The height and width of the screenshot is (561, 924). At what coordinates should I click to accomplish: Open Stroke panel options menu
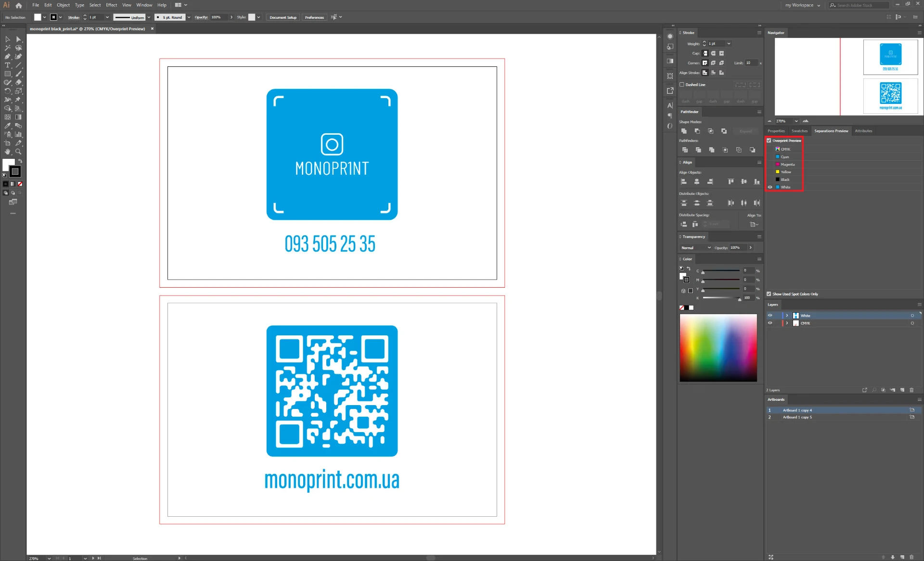[x=759, y=33]
